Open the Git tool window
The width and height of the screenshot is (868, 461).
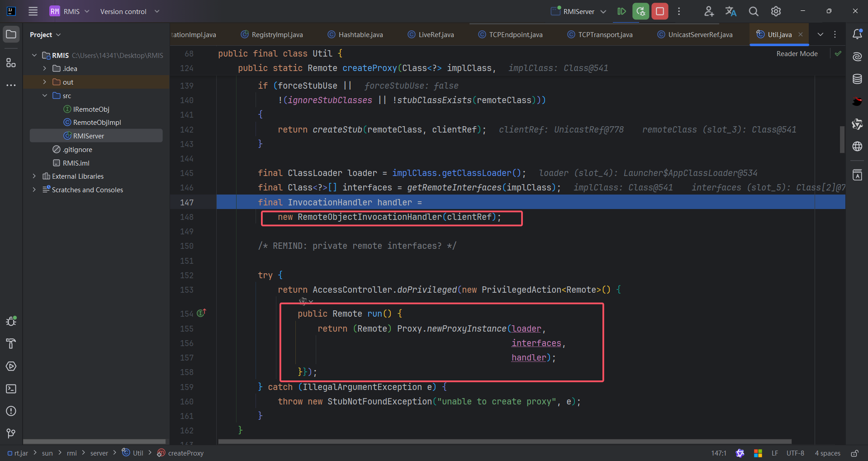tap(11, 433)
